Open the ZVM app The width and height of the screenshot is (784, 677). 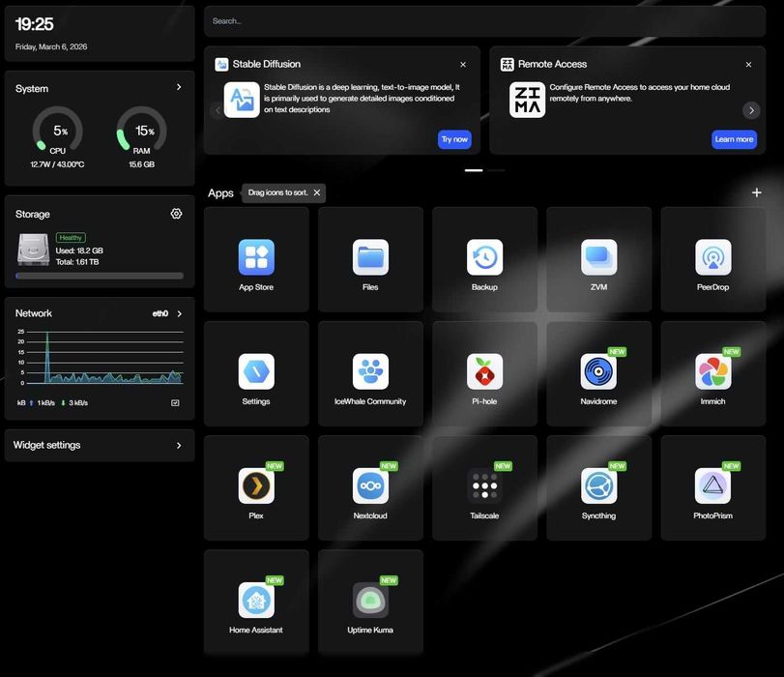coord(598,259)
